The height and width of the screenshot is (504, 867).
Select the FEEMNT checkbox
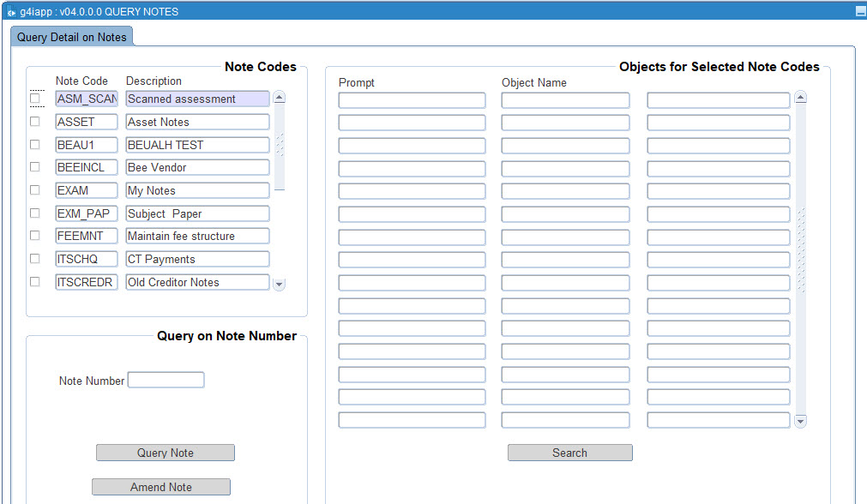coord(35,236)
